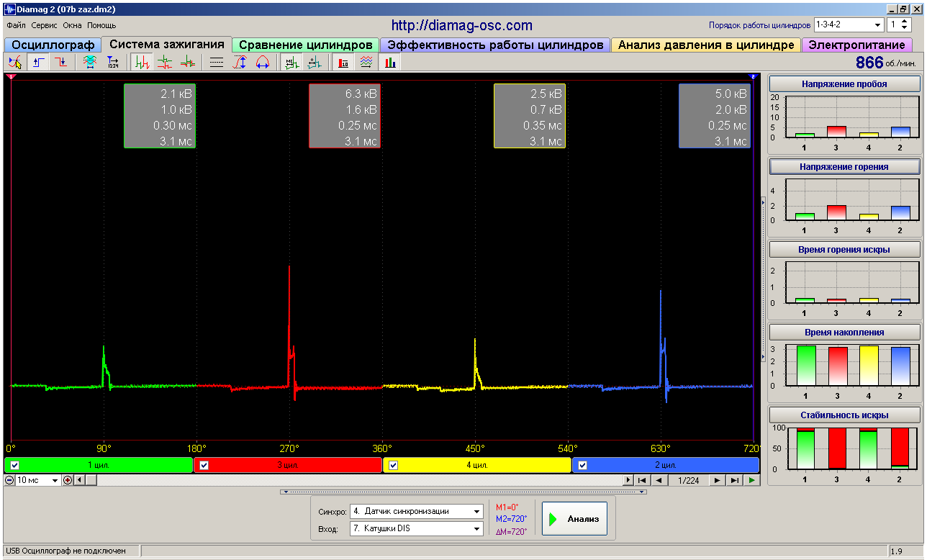Start playback with green play arrow
The image size is (927, 560).
[x=752, y=480]
